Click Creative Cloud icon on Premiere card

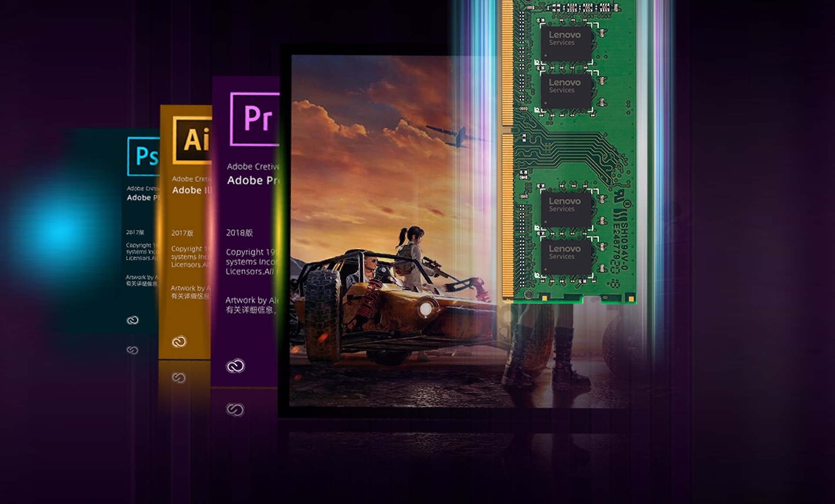click(235, 366)
